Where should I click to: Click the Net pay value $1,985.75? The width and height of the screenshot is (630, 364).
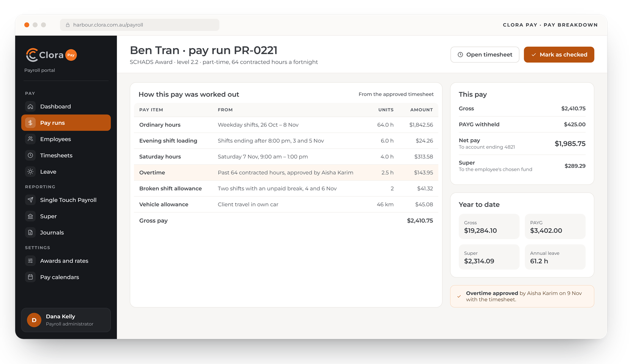pyautogui.click(x=570, y=144)
